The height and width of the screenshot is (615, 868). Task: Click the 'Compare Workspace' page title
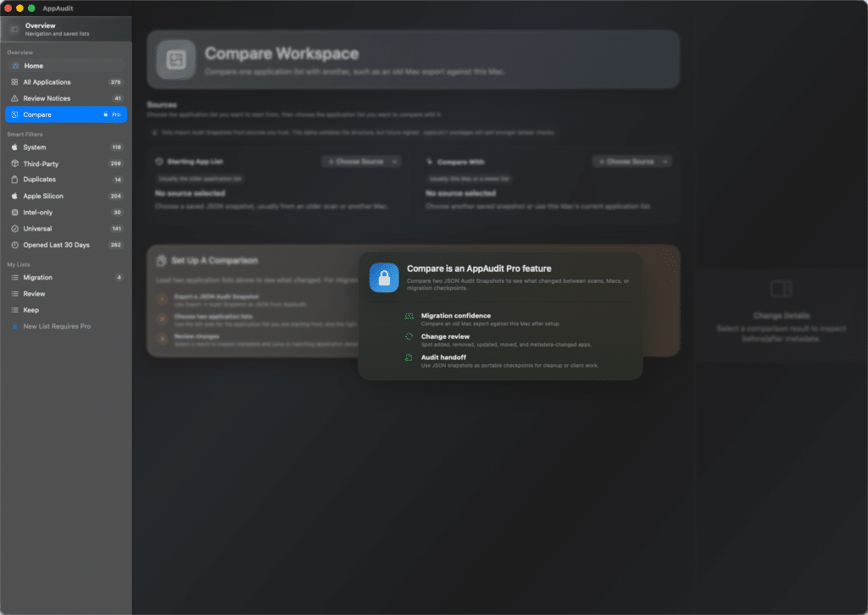tap(281, 53)
